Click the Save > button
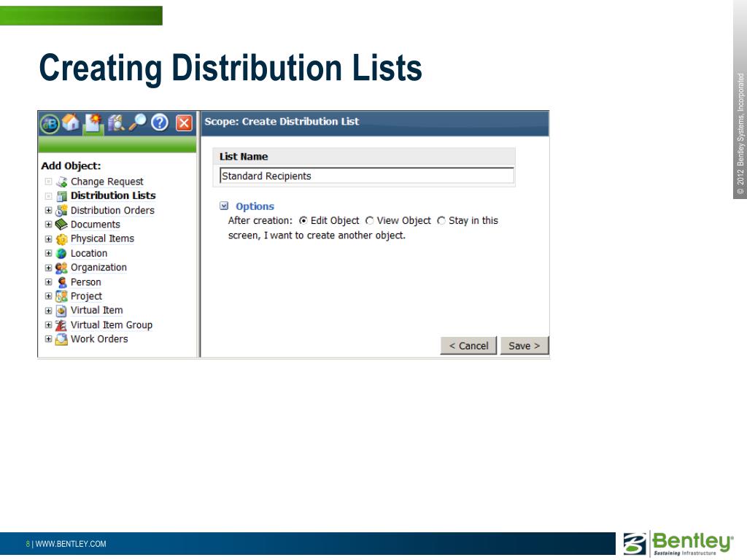Viewport: 747px width, 560px height. [x=524, y=346]
